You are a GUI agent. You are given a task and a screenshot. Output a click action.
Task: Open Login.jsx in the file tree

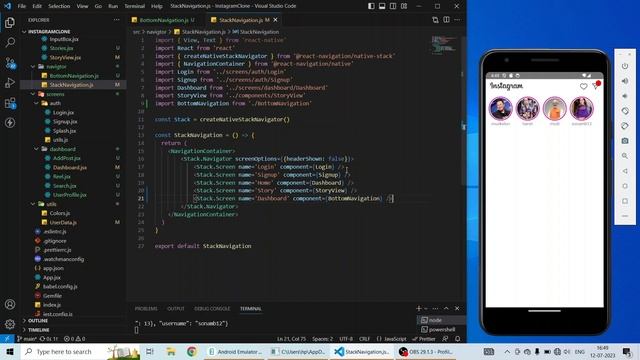point(63,112)
